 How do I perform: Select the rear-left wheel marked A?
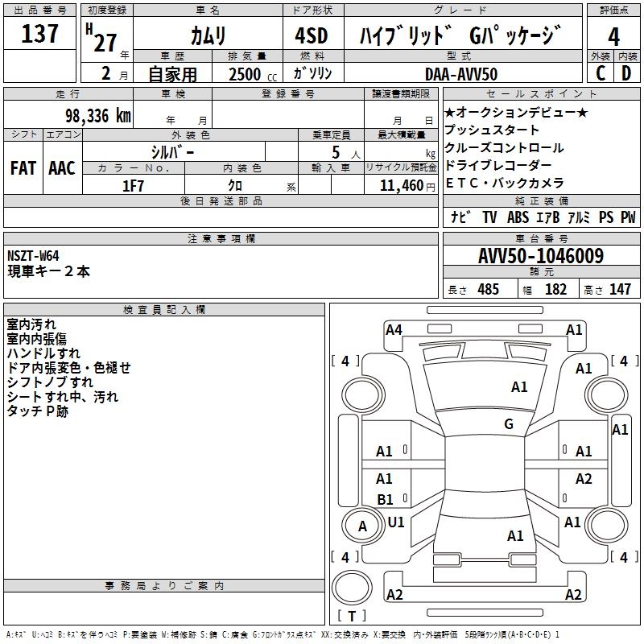pyautogui.click(x=363, y=526)
